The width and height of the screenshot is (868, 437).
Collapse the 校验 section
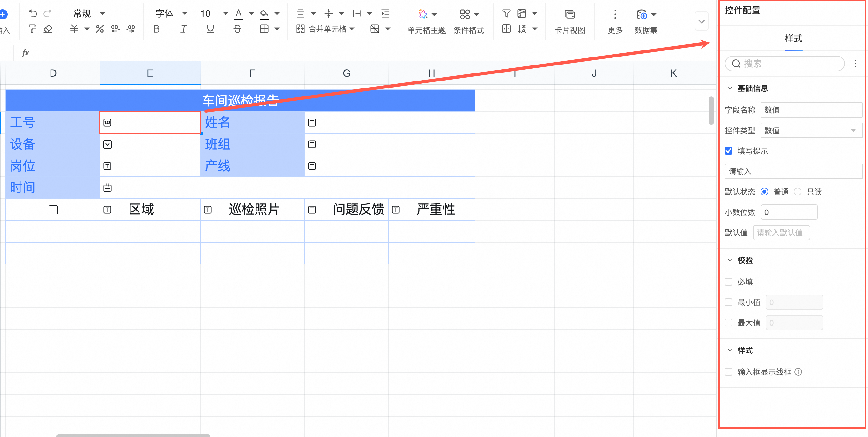point(730,260)
